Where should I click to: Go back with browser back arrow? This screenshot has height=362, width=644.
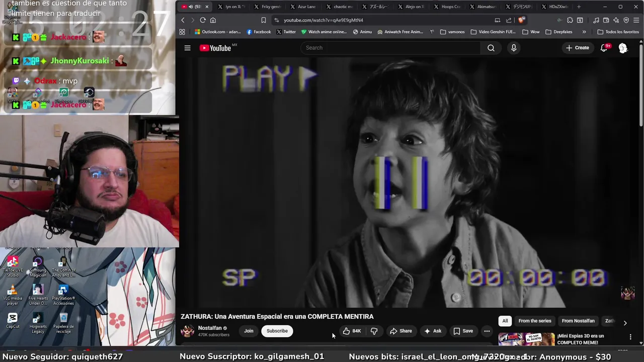[x=183, y=20]
